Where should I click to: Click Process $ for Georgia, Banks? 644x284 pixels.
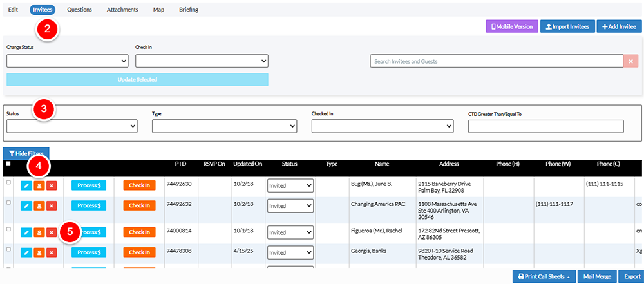(x=89, y=252)
